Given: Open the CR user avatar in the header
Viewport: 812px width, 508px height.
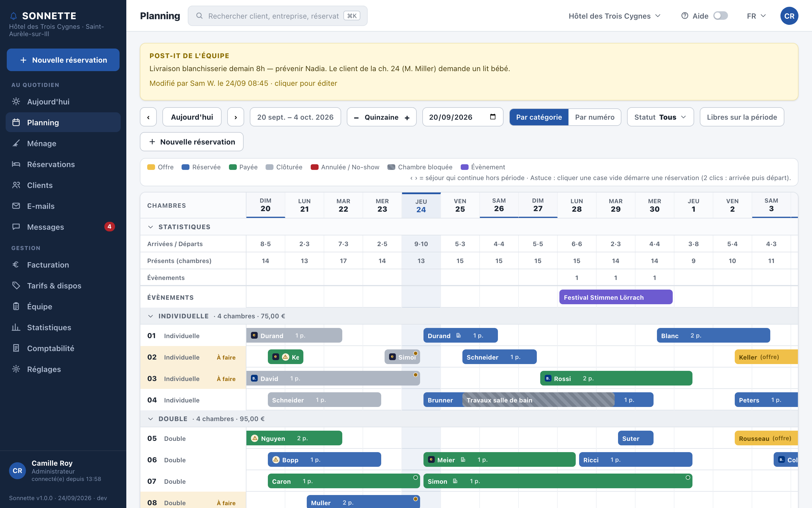Looking at the screenshot, I should (x=789, y=16).
